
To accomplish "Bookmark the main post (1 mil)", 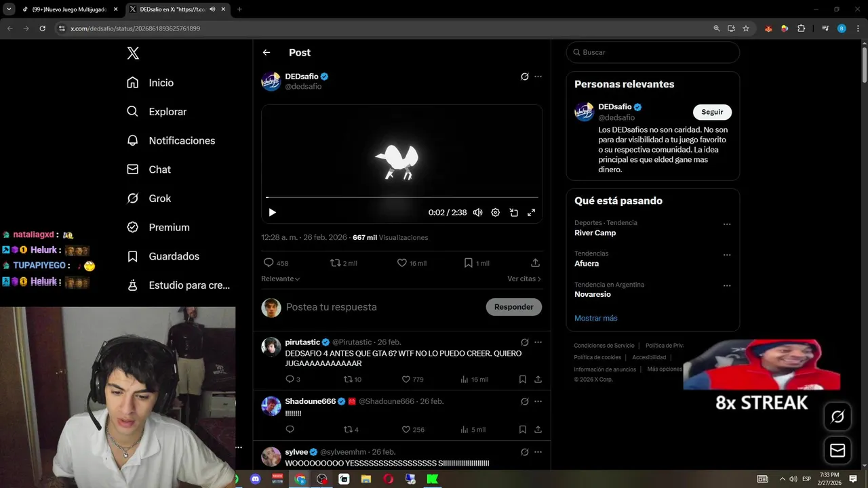I will (x=477, y=263).
